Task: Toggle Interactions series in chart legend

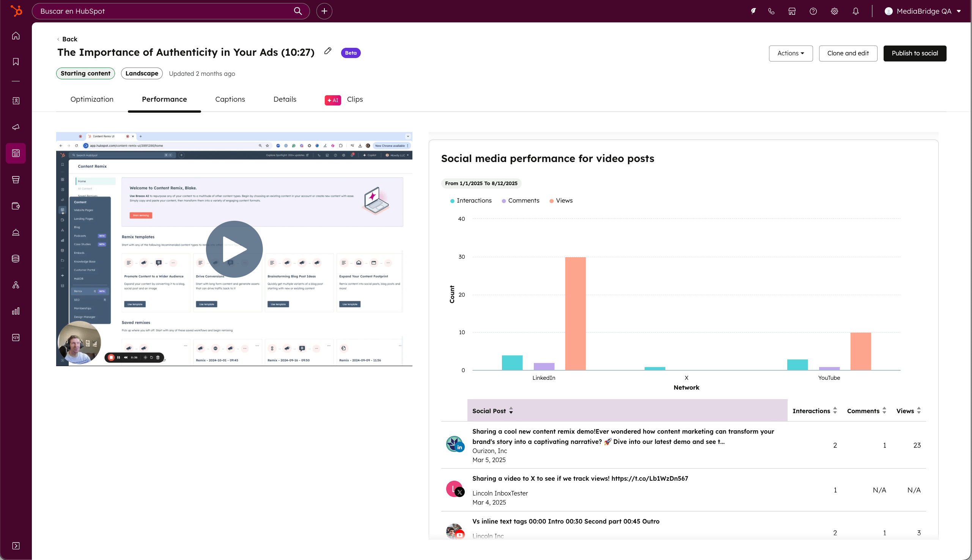Action: [x=470, y=201]
